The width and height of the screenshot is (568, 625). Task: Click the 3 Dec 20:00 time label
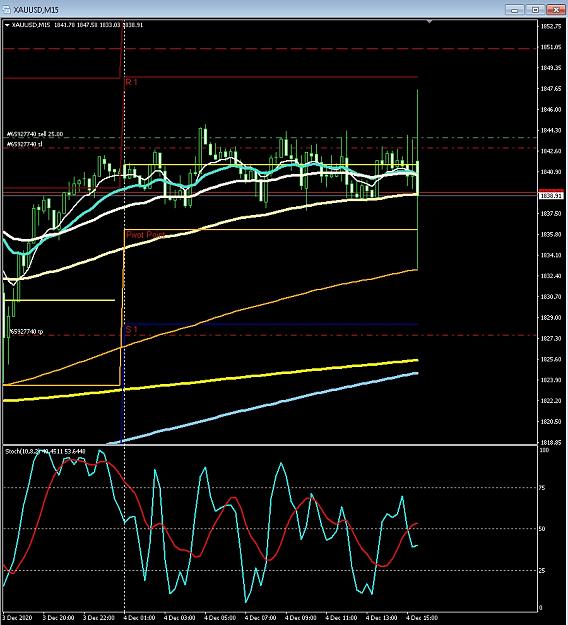point(58,618)
